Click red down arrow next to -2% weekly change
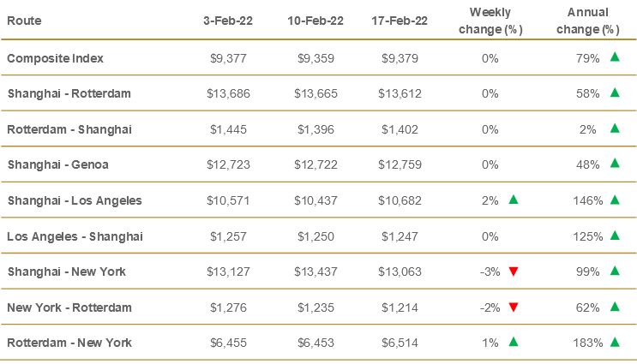Screen dimensions: 637x364 [x=513, y=307]
